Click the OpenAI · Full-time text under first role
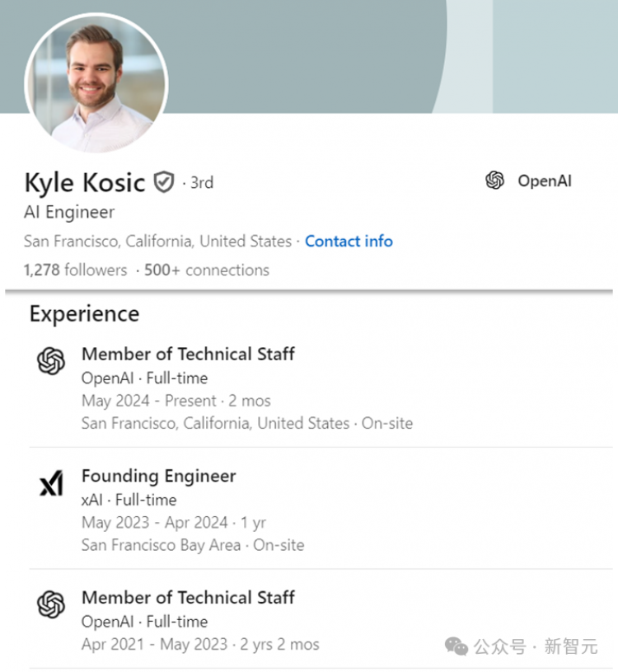618x672 pixels. pyautogui.click(x=145, y=378)
